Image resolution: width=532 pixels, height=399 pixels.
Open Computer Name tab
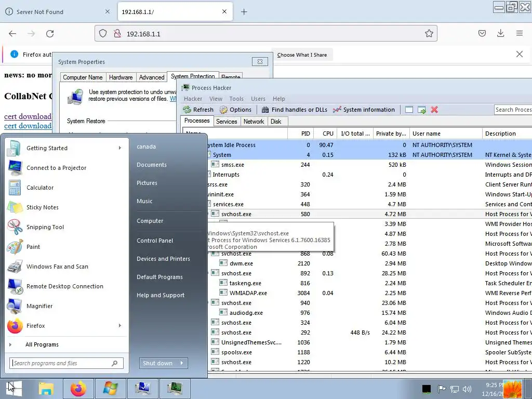pyautogui.click(x=83, y=77)
